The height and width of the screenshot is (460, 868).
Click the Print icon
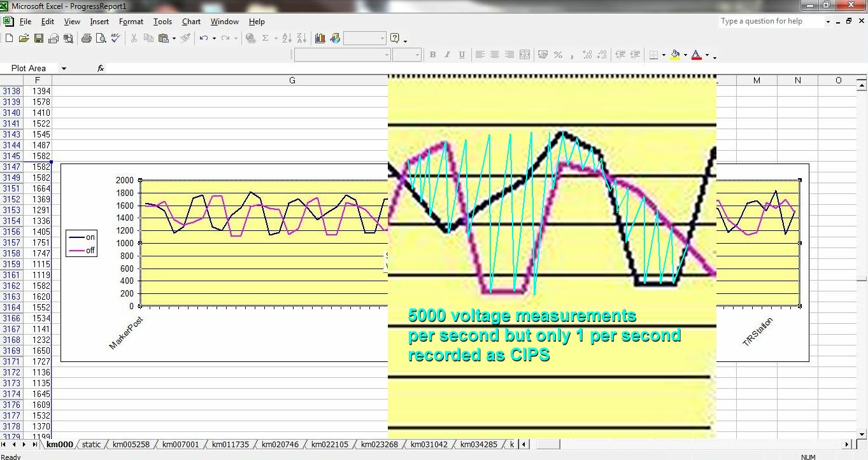86,38
